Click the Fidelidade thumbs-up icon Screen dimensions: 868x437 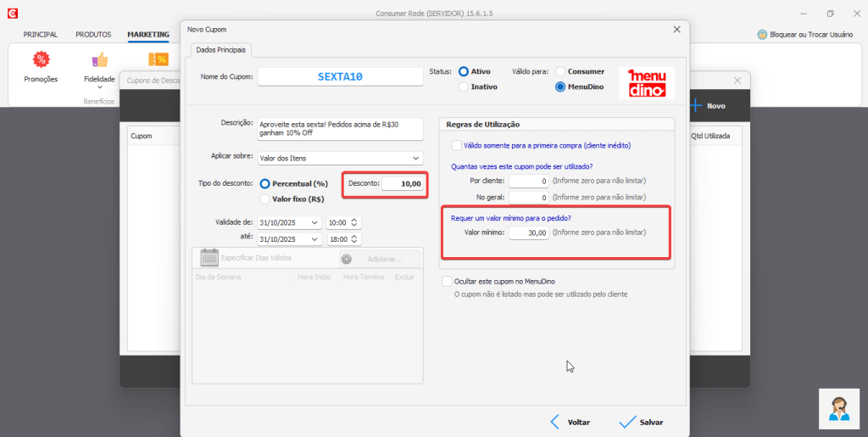100,59
